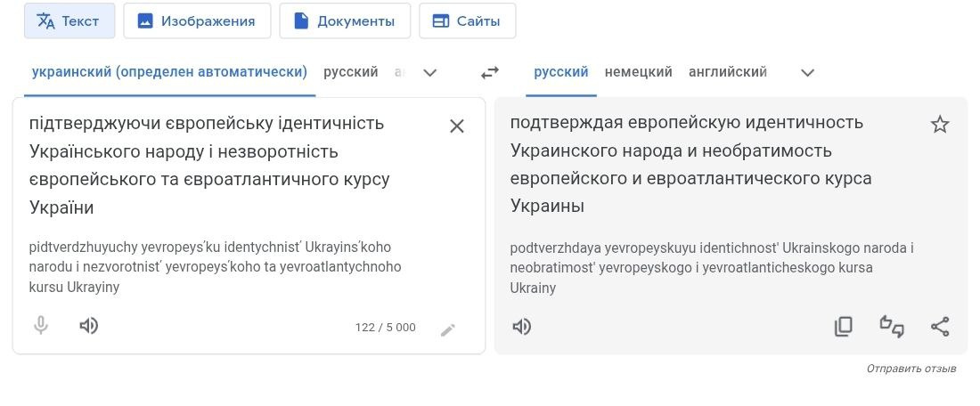Listen to the Russian translation

click(522, 327)
